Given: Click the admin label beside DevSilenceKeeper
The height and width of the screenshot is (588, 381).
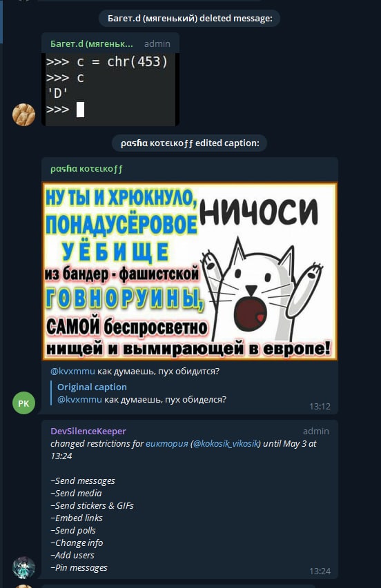Looking at the screenshot, I should pyautogui.click(x=315, y=432).
